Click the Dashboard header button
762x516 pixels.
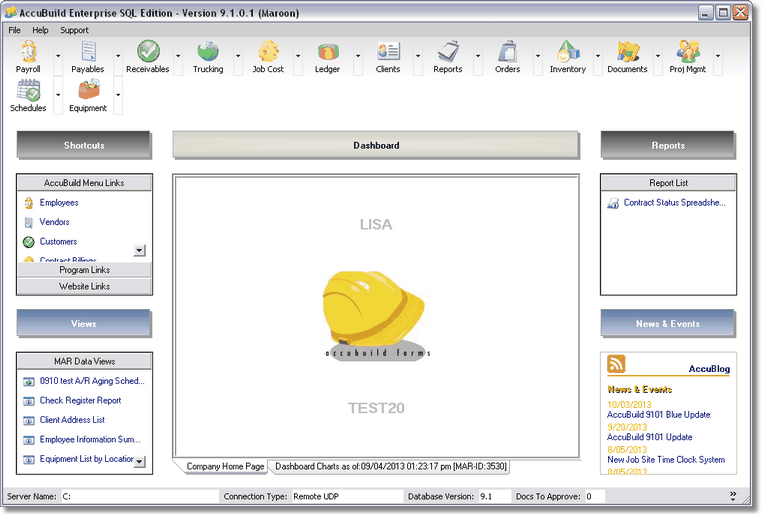[376, 145]
